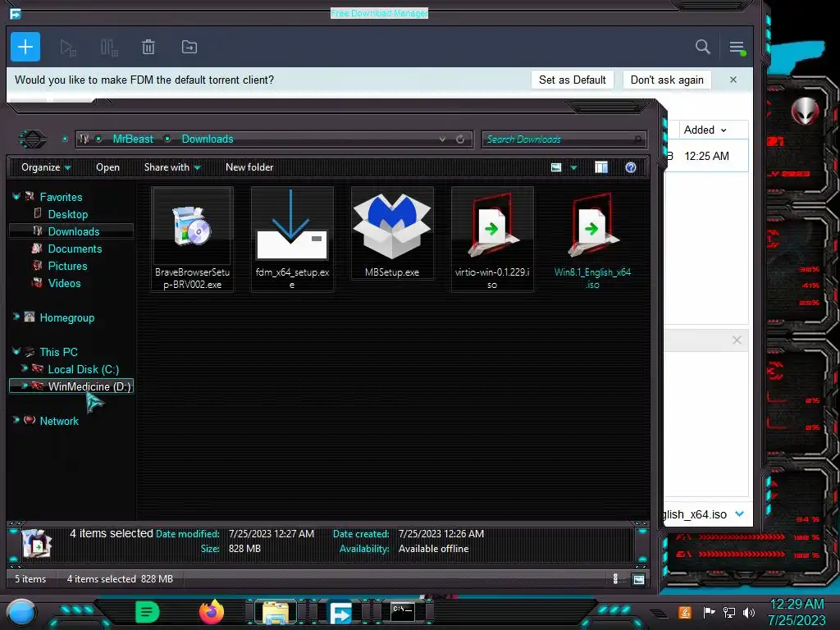The height and width of the screenshot is (630, 840).
Task: Click Don't ask again button
Action: [667, 80]
